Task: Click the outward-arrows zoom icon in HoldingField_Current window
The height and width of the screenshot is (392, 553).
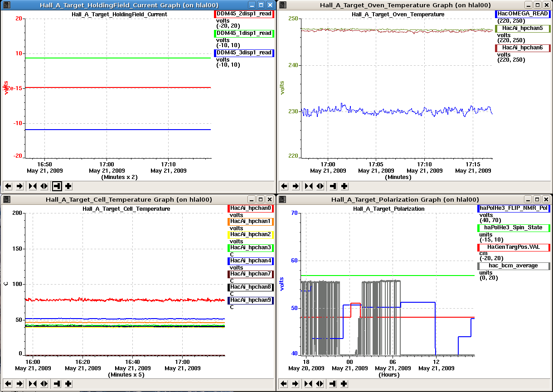Action: click(44, 186)
